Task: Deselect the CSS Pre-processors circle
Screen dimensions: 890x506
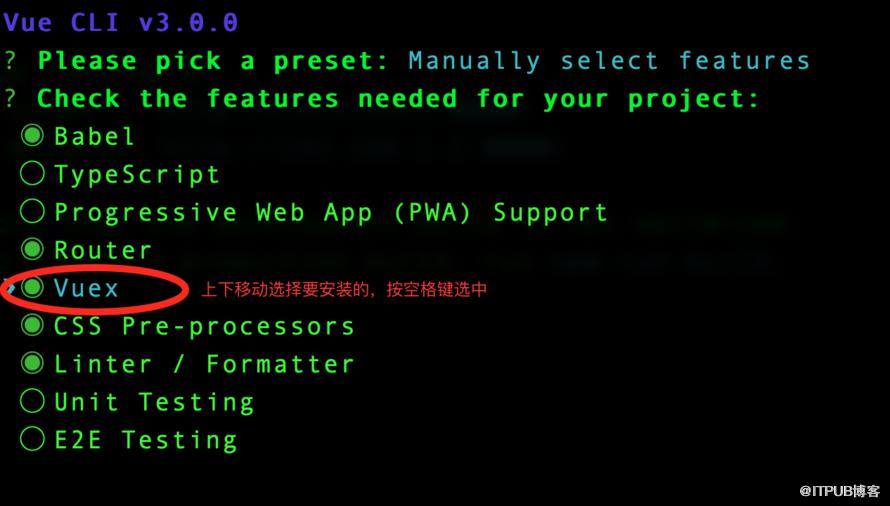Action: coord(32,325)
